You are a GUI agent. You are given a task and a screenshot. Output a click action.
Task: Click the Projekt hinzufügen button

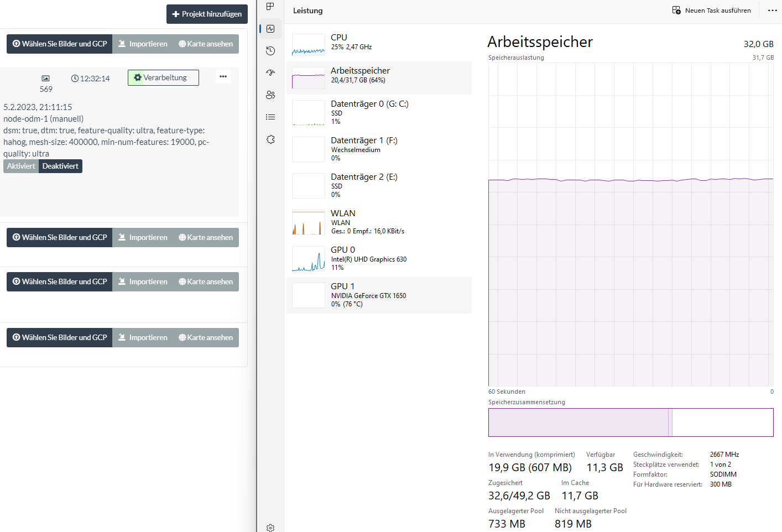click(207, 14)
